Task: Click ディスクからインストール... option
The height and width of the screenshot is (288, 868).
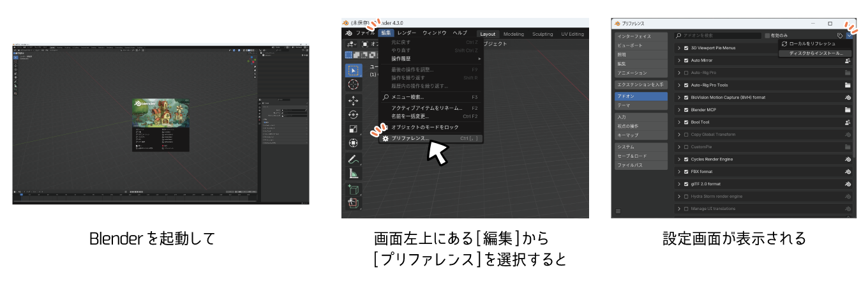Action: pos(815,53)
